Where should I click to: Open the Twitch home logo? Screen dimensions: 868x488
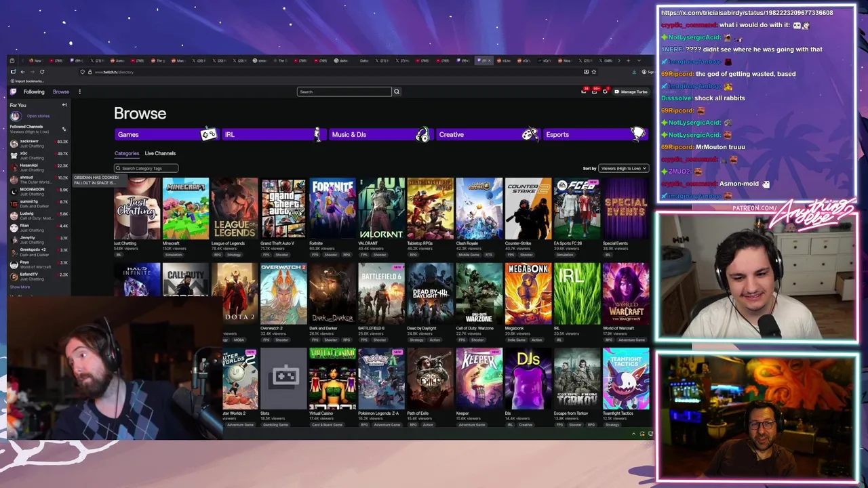tap(13, 91)
